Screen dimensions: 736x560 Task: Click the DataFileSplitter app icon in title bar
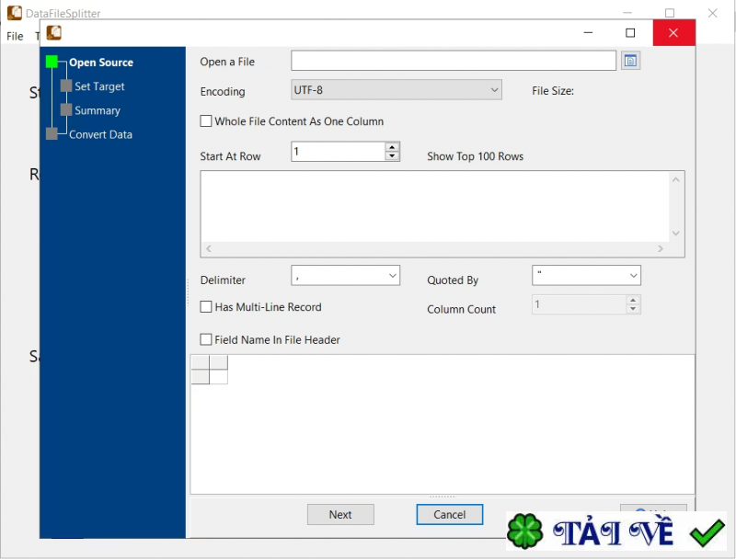point(13,13)
